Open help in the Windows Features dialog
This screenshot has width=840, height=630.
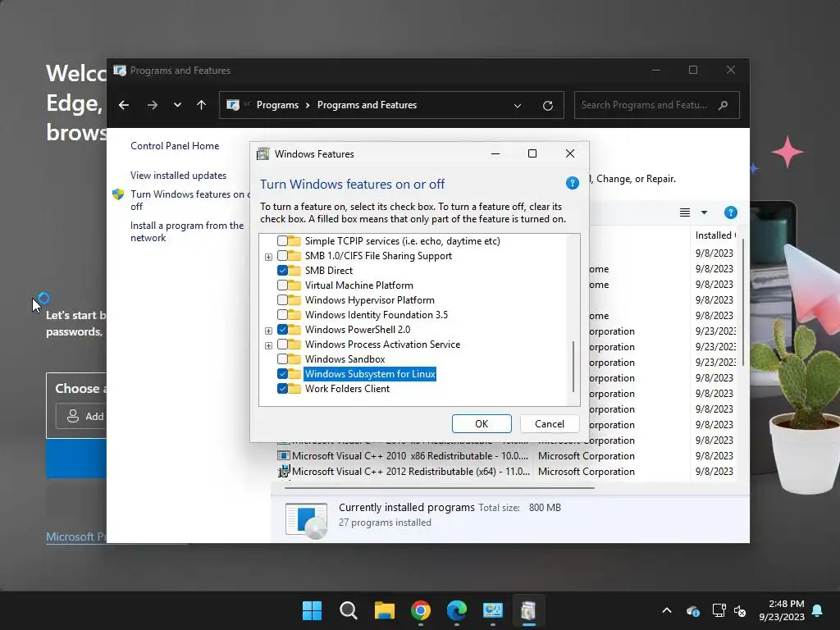[x=572, y=183]
